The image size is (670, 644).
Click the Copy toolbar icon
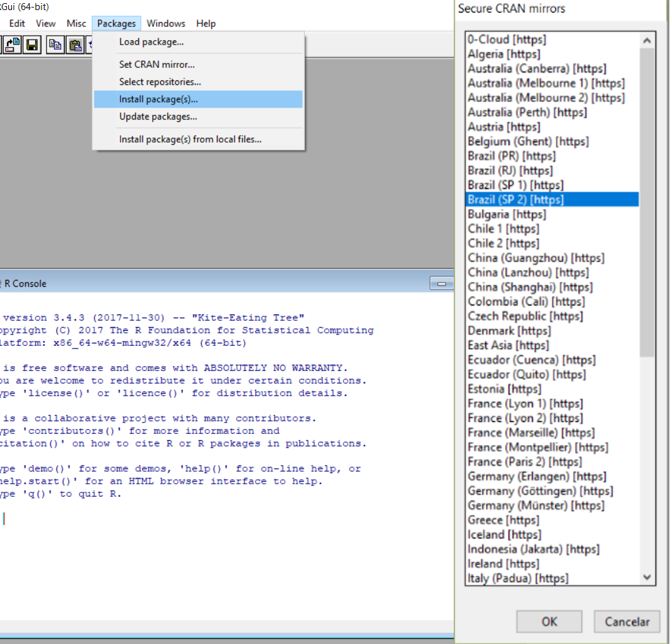(55, 45)
